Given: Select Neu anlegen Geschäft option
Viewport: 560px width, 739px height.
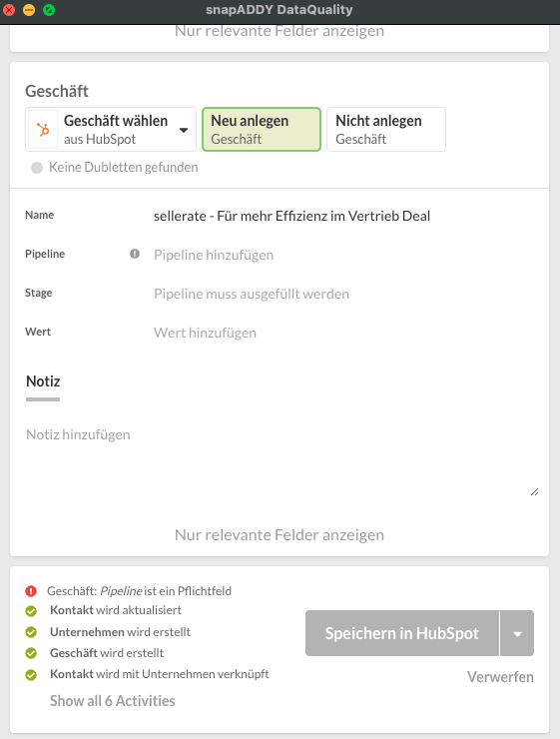Looking at the screenshot, I should pyautogui.click(x=262, y=129).
